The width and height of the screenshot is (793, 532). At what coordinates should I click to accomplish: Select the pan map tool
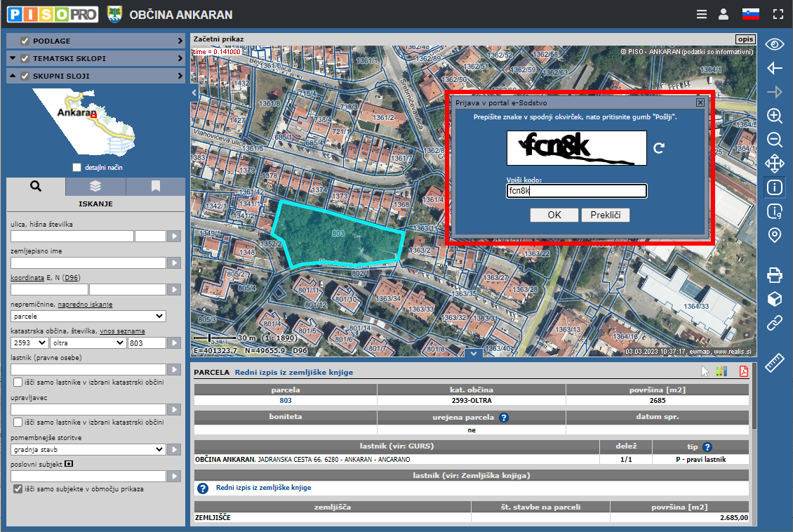click(x=775, y=164)
